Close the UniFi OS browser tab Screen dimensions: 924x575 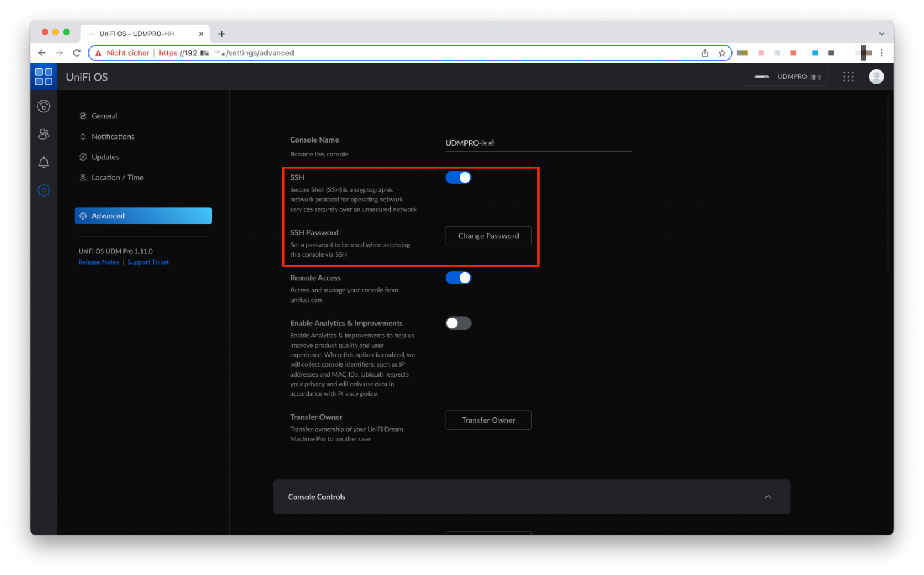[201, 34]
